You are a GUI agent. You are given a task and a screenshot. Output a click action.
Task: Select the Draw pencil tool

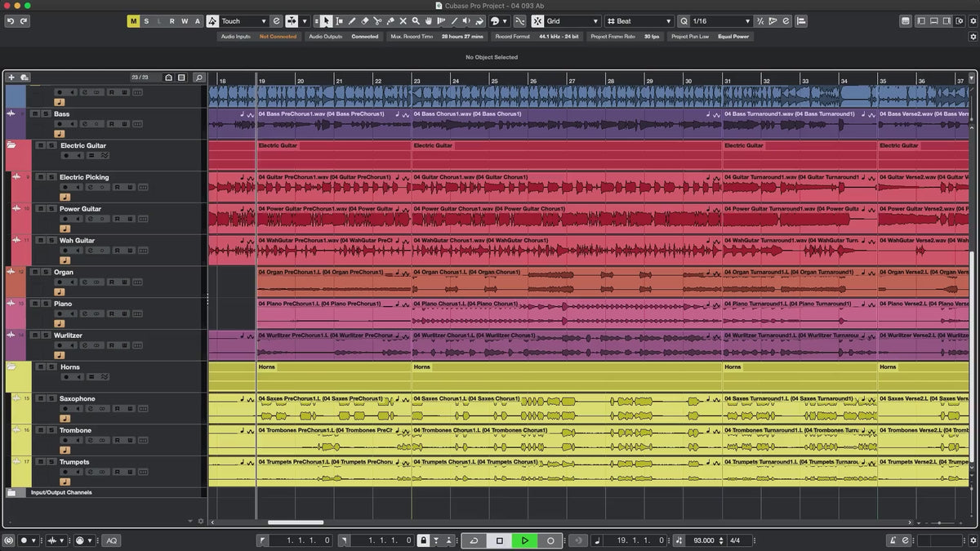352,21
